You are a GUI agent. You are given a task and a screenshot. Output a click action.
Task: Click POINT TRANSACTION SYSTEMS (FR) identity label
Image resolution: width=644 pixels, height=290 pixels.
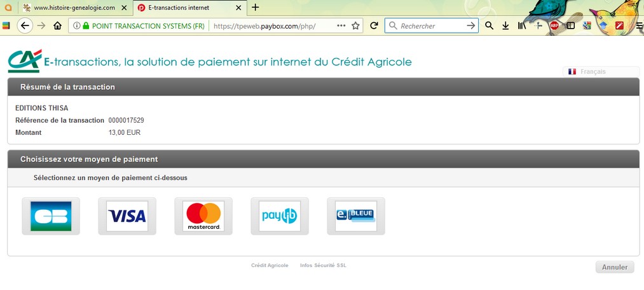[x=148, y=26]
